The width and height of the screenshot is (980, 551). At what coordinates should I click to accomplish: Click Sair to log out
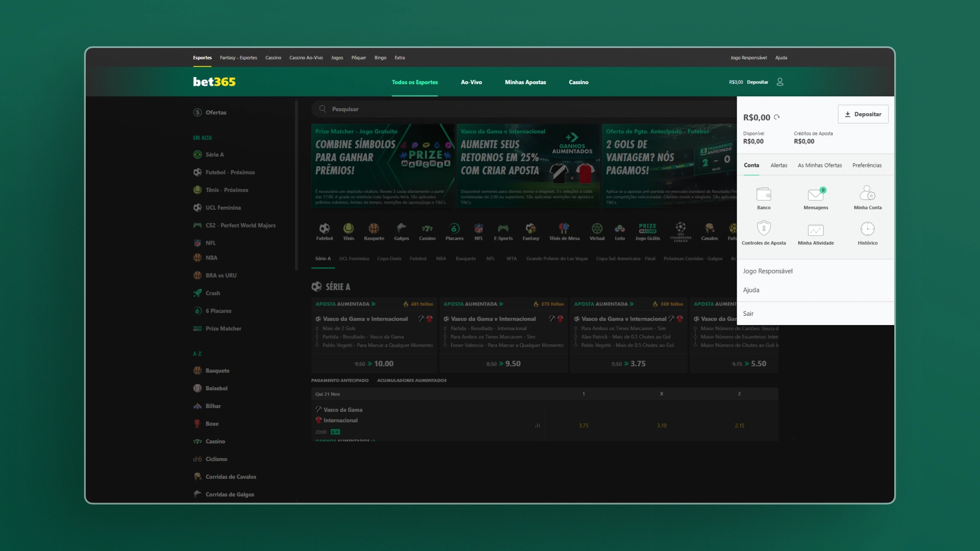click(x=748, y=314)
